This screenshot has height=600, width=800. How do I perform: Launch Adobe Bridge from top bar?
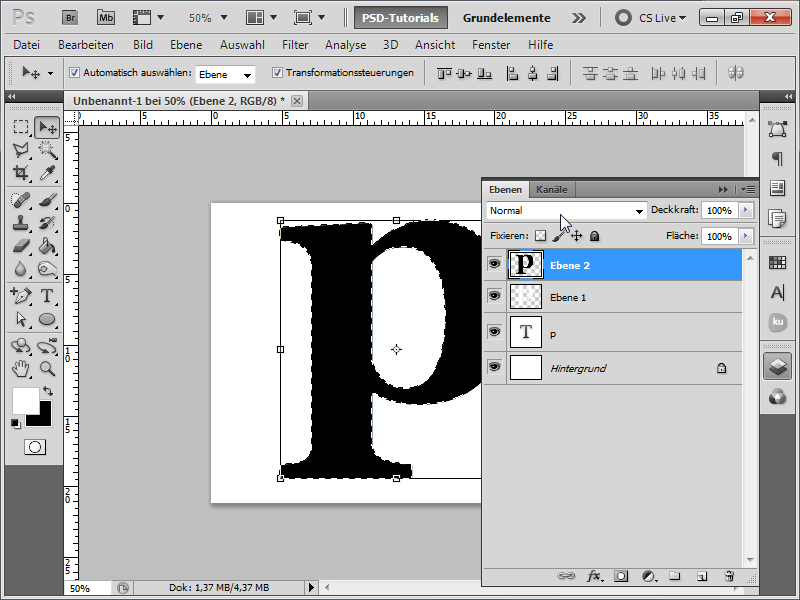pyautogui.click(x=70, y=18)
